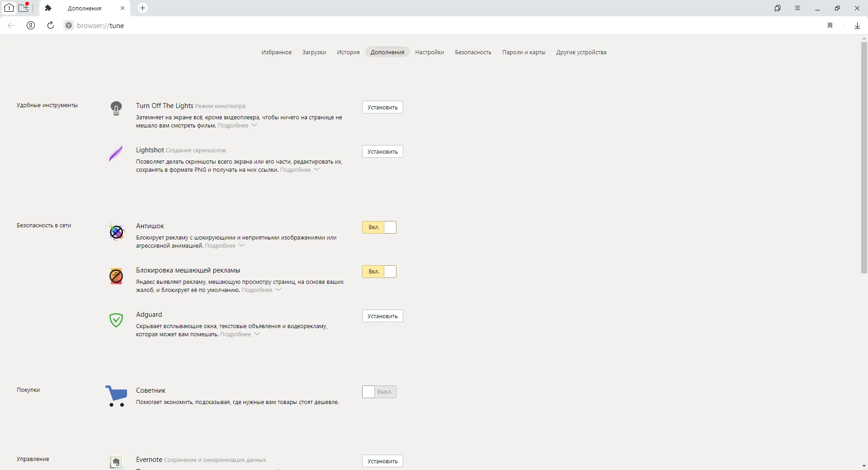Click the vertical scrollbar thumb
Viewport: 868px width, 470px height.
(x=864, y=158)
